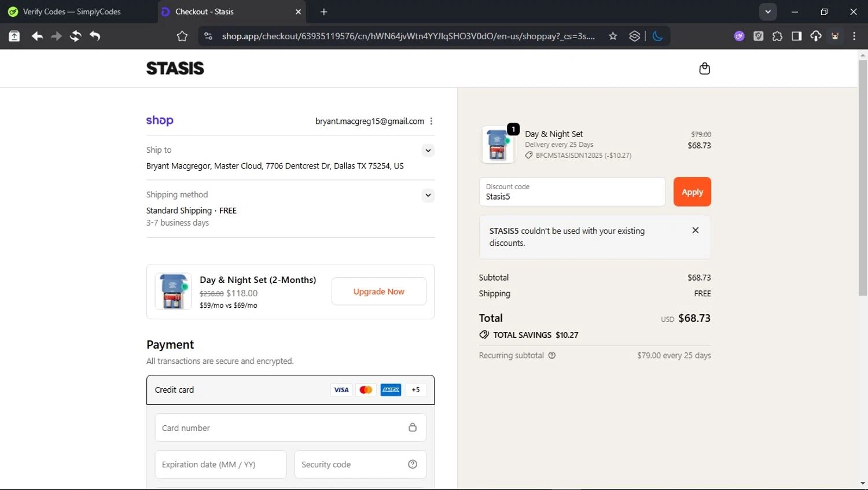Click the Shop Pay logo
Image resolution: width=868 pixels, height=490 pixels.
click(x=160, y=120)
